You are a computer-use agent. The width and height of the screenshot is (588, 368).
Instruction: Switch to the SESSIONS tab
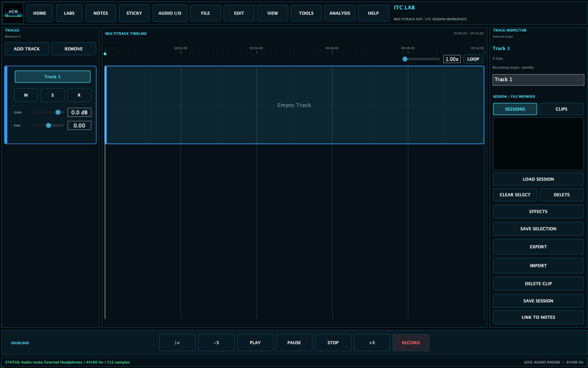click(x=515, y=109)
